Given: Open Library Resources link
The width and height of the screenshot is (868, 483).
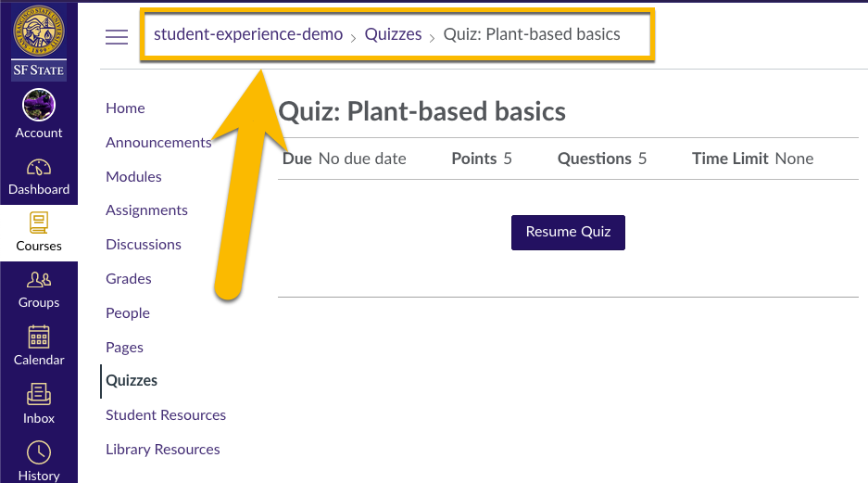Looking at the screenshot, I should click(x=163, y=450).
